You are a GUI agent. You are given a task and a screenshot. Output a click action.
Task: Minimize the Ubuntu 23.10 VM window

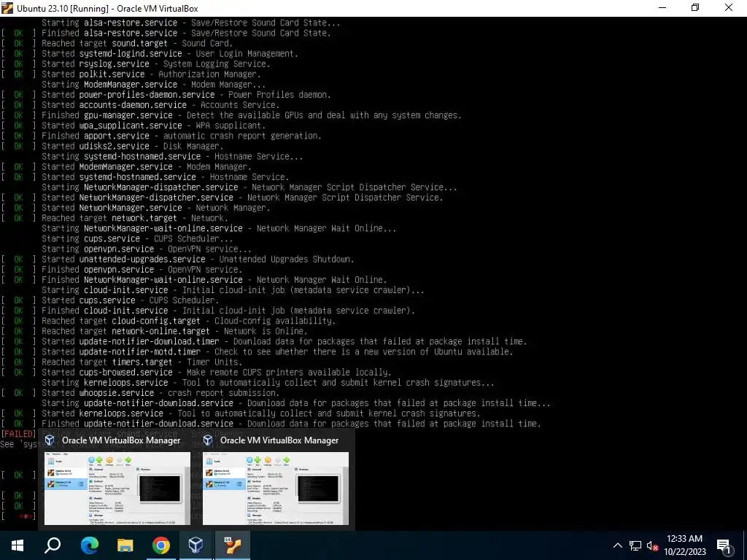[662, 8]
